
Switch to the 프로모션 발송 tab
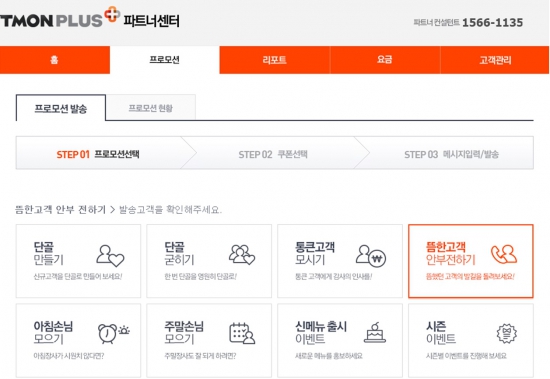pos(61,108)
